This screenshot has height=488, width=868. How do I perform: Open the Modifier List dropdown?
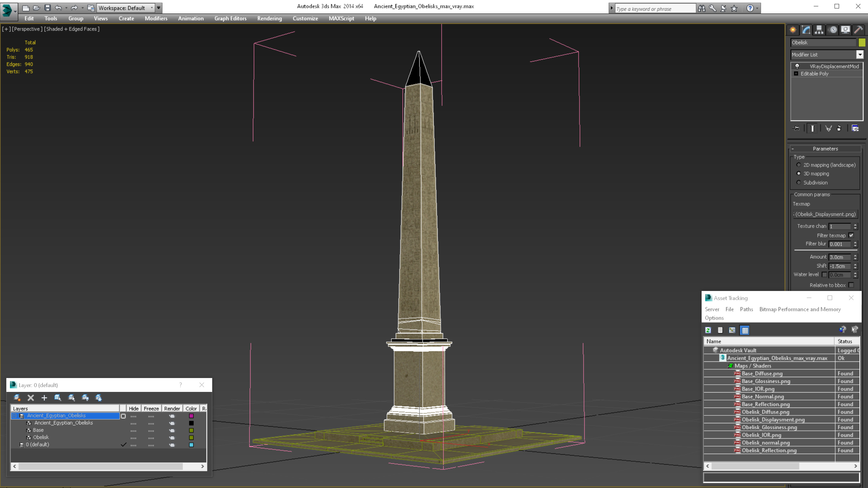pos(860,55)
